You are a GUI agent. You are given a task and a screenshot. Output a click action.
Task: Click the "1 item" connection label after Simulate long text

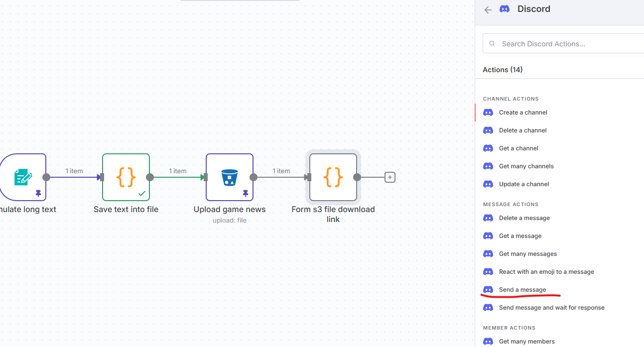click(x=74, y=171)
